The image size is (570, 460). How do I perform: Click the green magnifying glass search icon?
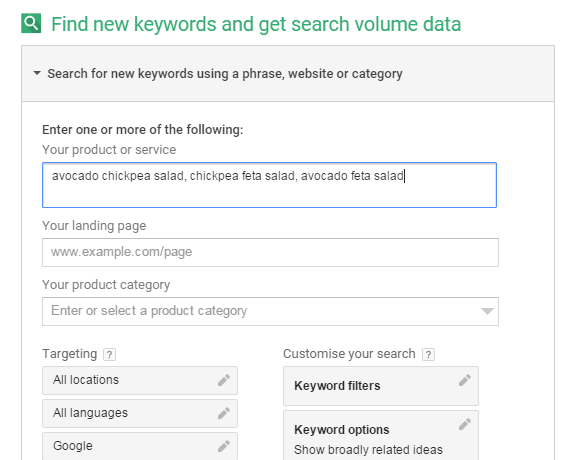[31, 23]
